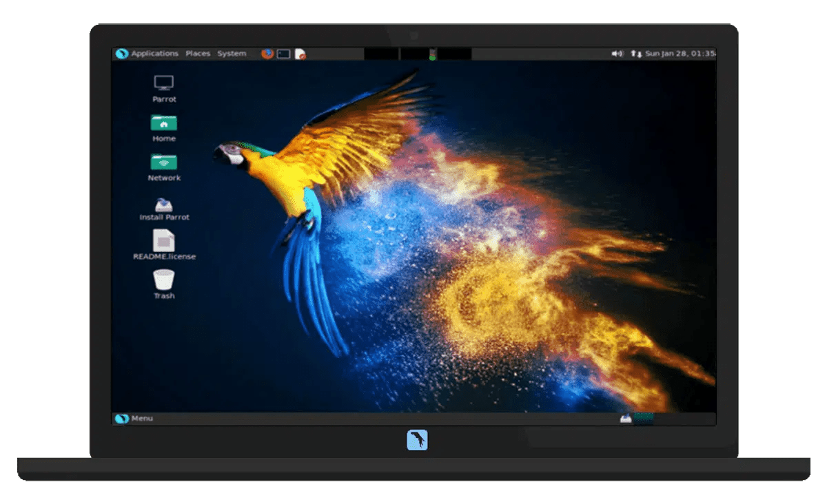Open the Places menu
The height and width of the screenshot is (504, 827).
[198, 54]
